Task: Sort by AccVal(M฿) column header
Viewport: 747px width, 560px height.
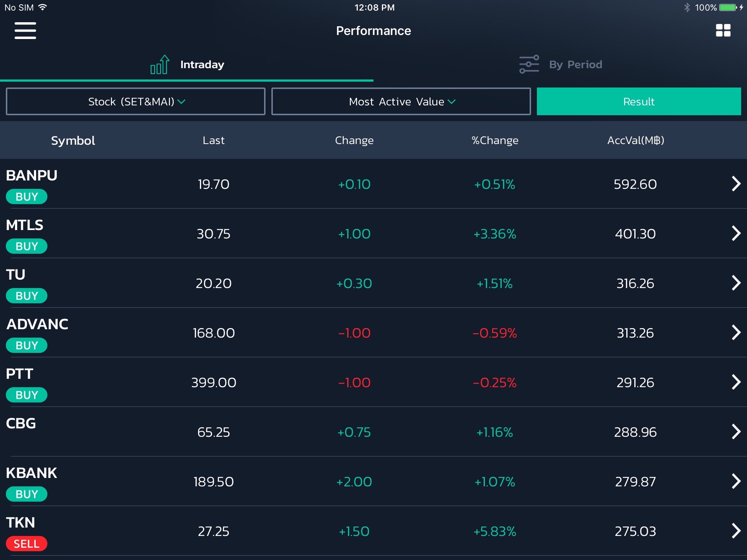Action: click(635, 140)
